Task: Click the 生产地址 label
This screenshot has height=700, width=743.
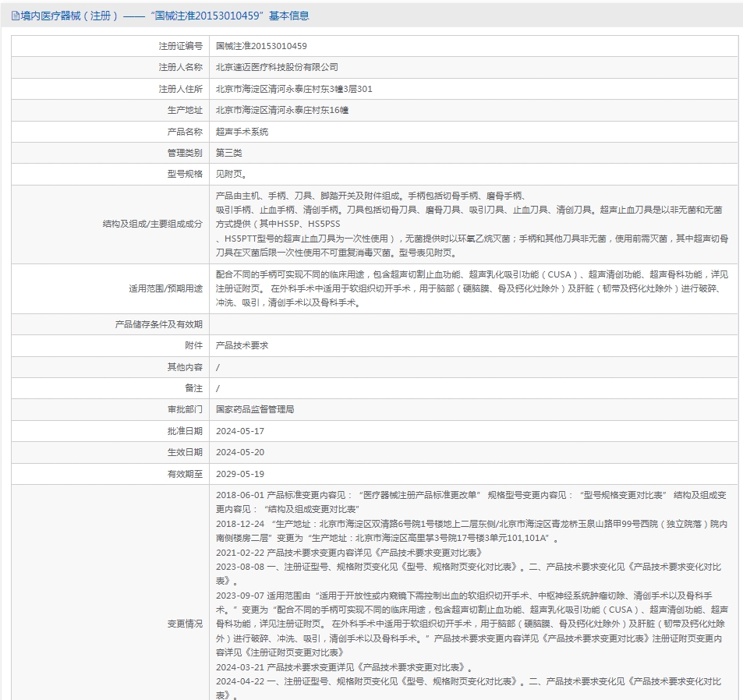Action: click(185, 110)
